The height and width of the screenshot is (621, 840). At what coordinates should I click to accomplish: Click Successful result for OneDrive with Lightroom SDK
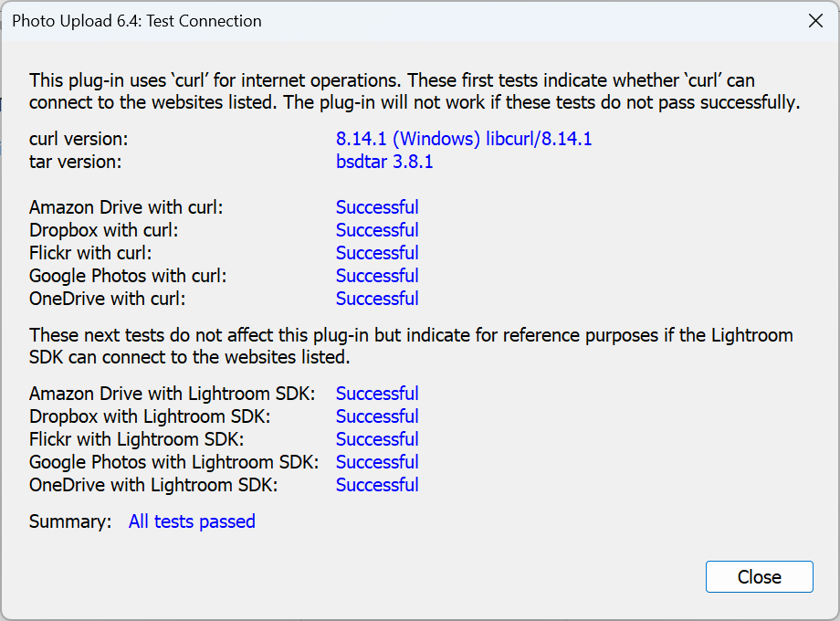(x=377, y=486)
